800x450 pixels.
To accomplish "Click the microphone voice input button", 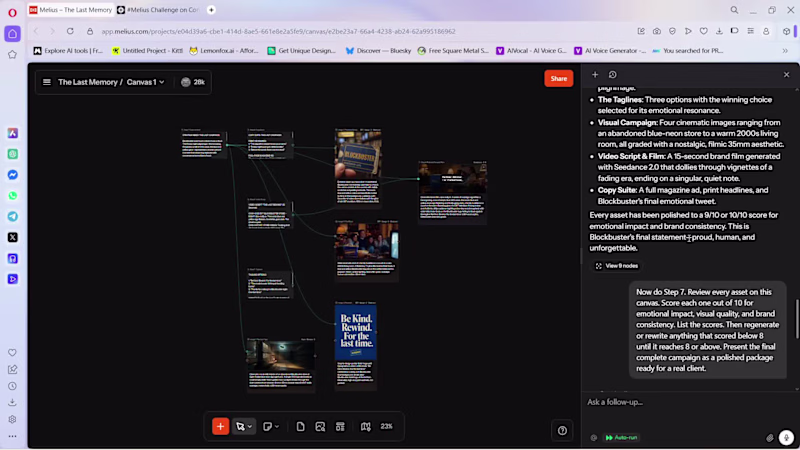I will pos(786,437).
